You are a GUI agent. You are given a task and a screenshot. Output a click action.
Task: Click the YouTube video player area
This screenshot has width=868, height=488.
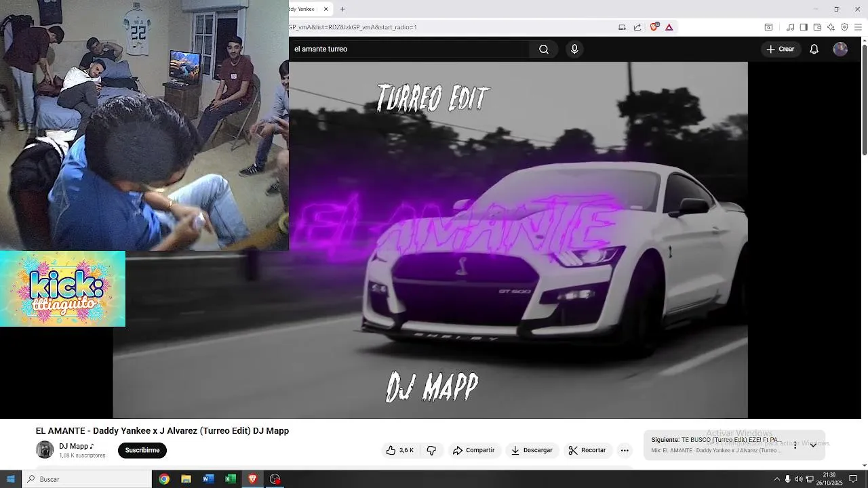click(430, 240)
